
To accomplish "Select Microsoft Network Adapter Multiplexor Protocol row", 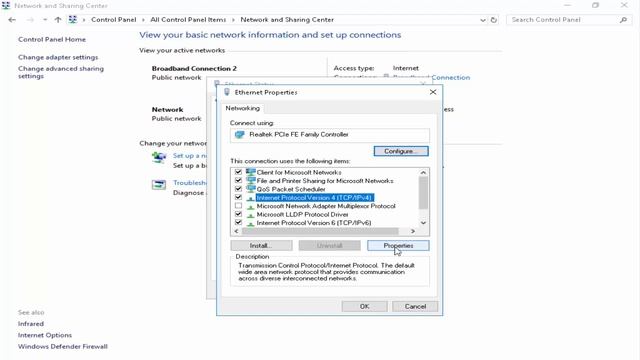I will pyautogui.click(x=326, y=206).
